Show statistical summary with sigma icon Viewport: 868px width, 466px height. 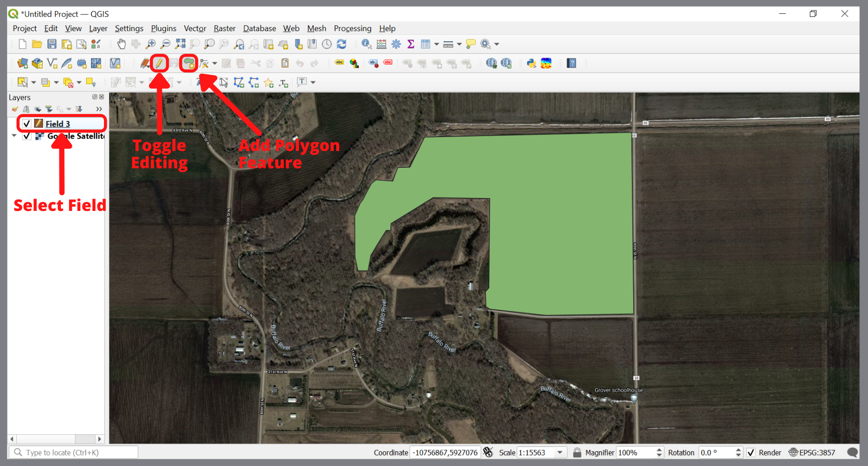(x=411, y=44)
